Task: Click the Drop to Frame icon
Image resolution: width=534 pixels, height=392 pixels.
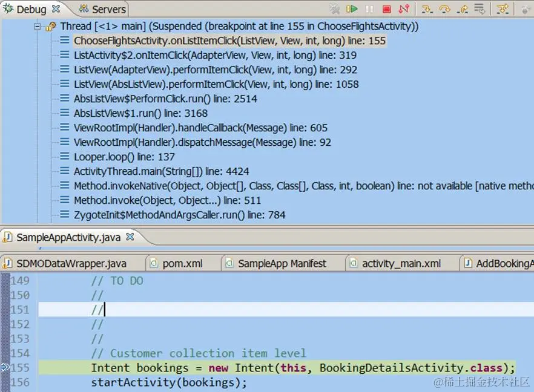Action: click(x=480, y=9)
